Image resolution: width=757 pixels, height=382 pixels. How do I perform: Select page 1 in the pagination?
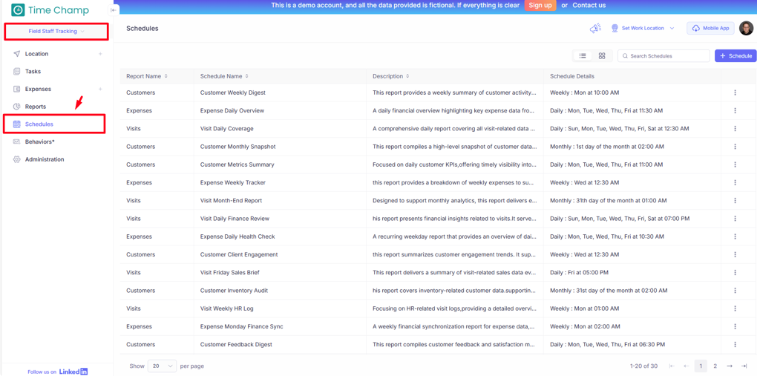point(701,367)
